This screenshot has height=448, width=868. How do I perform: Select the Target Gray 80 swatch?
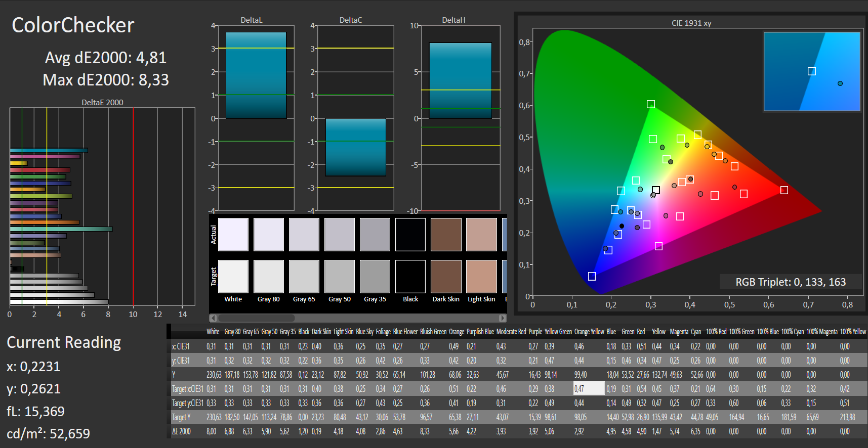(269, 277)
